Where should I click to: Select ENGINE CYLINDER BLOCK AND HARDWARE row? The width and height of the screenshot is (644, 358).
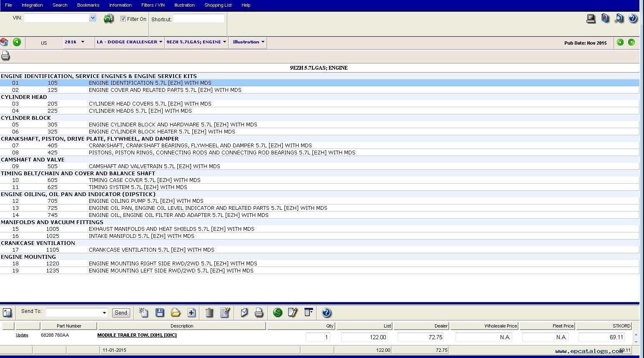point(319,125)
